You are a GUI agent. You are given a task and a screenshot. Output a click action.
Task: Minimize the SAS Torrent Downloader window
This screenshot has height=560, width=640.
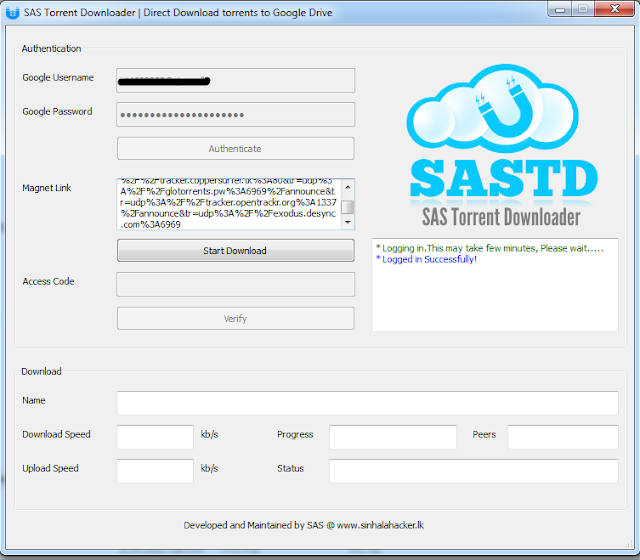(x=555, y=11)
